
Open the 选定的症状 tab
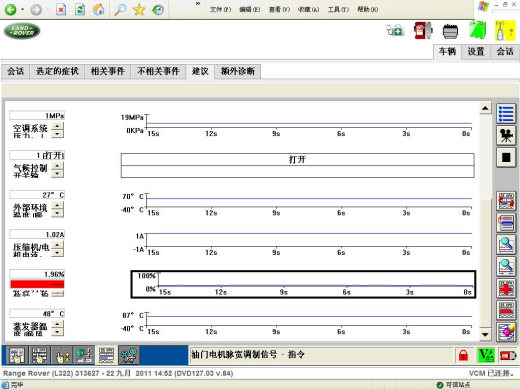(x=57, y=71)
